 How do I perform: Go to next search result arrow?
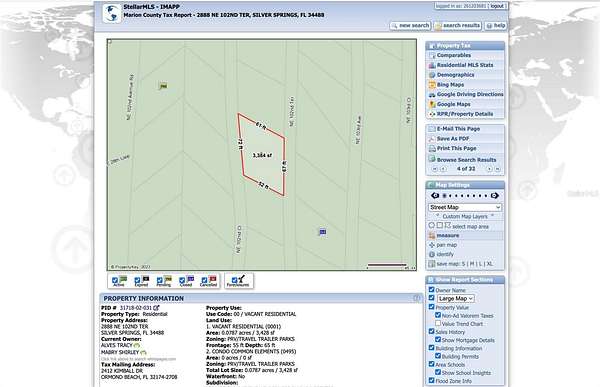pyautogui.click(x=489, y=169)
